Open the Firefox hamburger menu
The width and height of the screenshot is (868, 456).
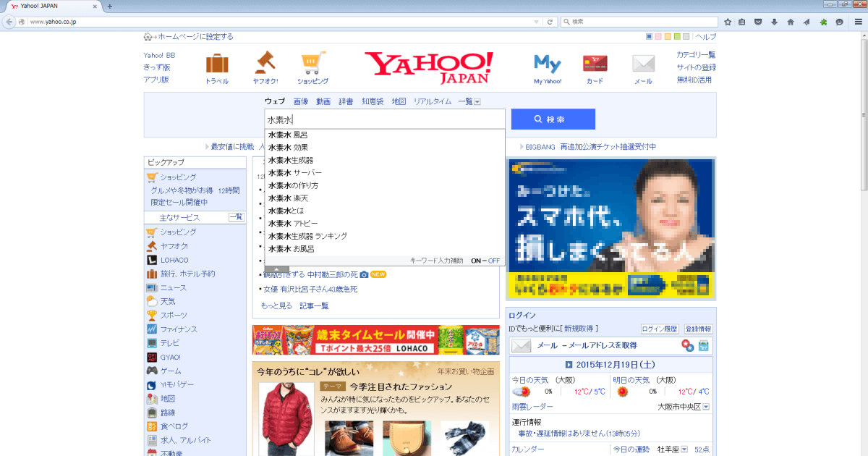[x=858, y=22]
